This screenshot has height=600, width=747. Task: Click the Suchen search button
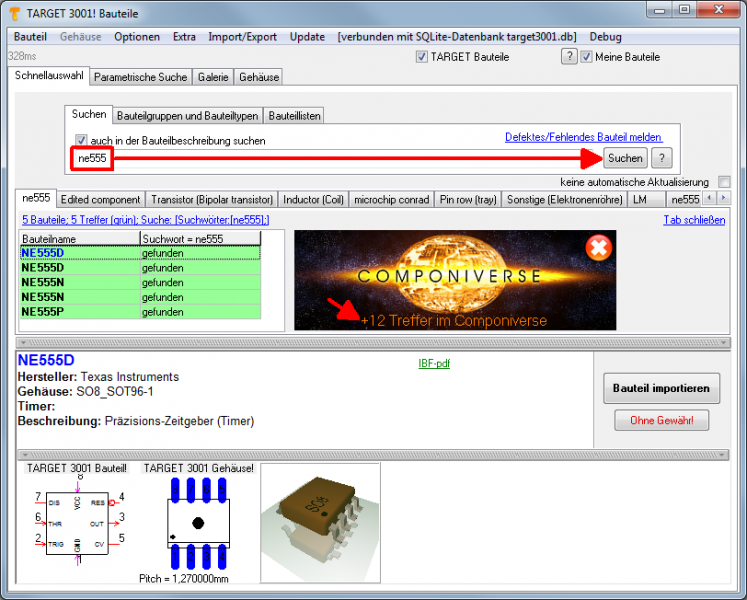[625, 158]
